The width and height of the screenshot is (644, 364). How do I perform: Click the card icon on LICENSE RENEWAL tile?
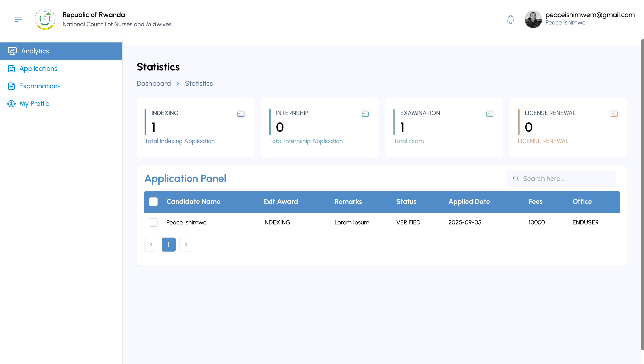coord(614,114)
